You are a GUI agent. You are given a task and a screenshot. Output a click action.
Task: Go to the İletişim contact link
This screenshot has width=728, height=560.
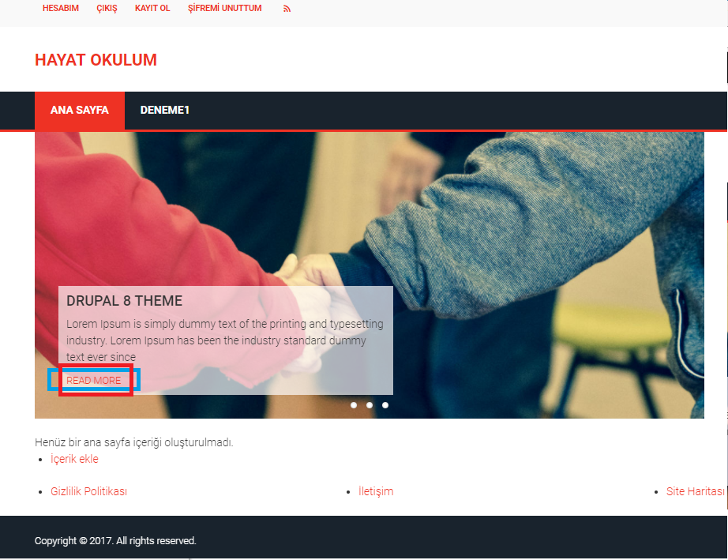[x=376, y=491]
